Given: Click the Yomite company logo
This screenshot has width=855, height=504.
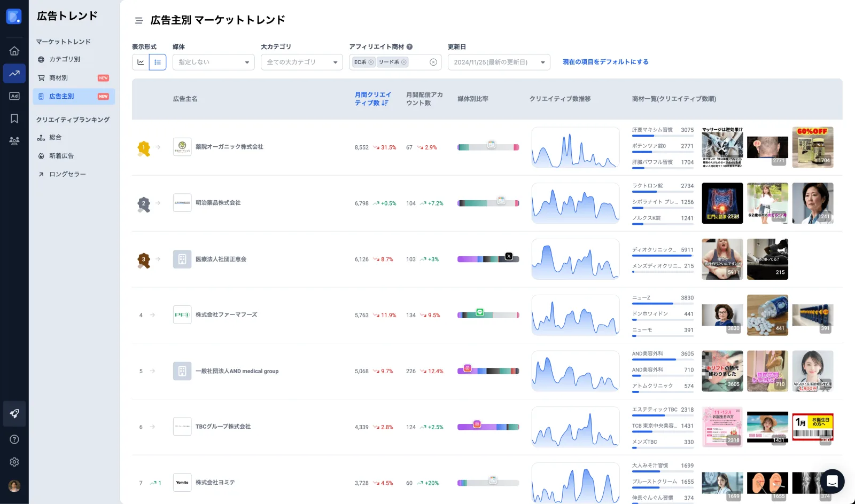Looking at the screenshot, I should pos(182,483).
